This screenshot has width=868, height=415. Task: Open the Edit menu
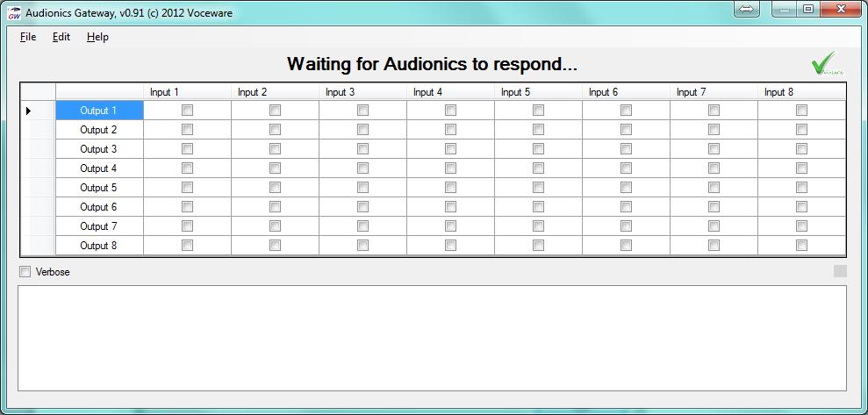61,37
